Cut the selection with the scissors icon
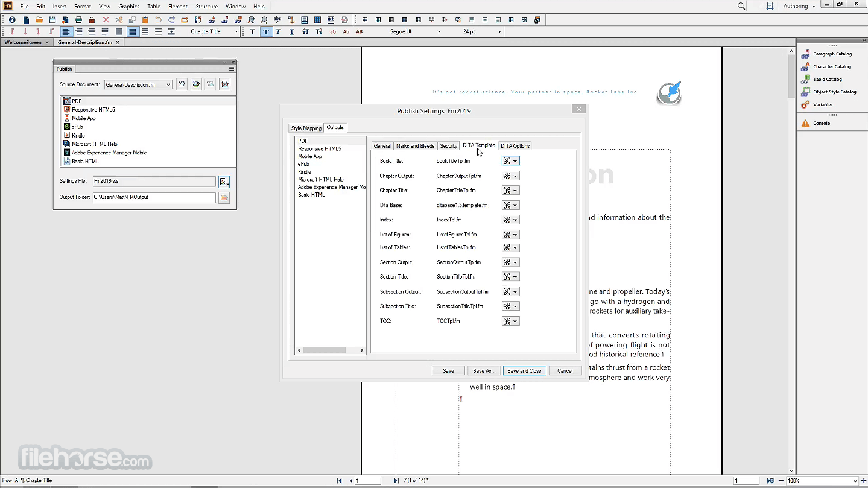The image size is (868, 488). (x=119, y=20)
